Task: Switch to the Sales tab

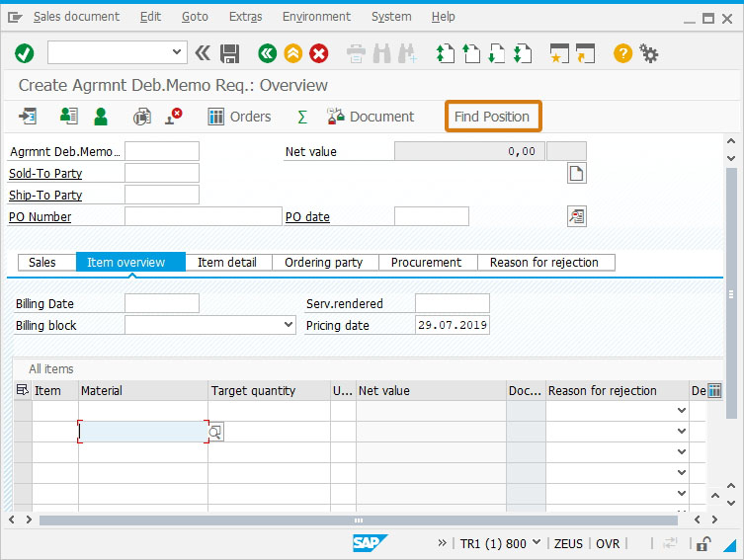Action: point(47,262)
